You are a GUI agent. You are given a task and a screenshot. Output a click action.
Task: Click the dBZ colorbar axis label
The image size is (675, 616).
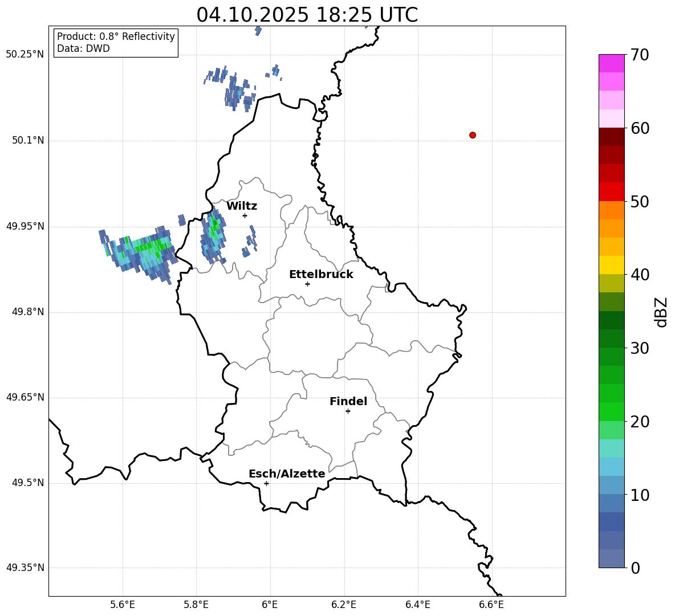tap(662, 312)
